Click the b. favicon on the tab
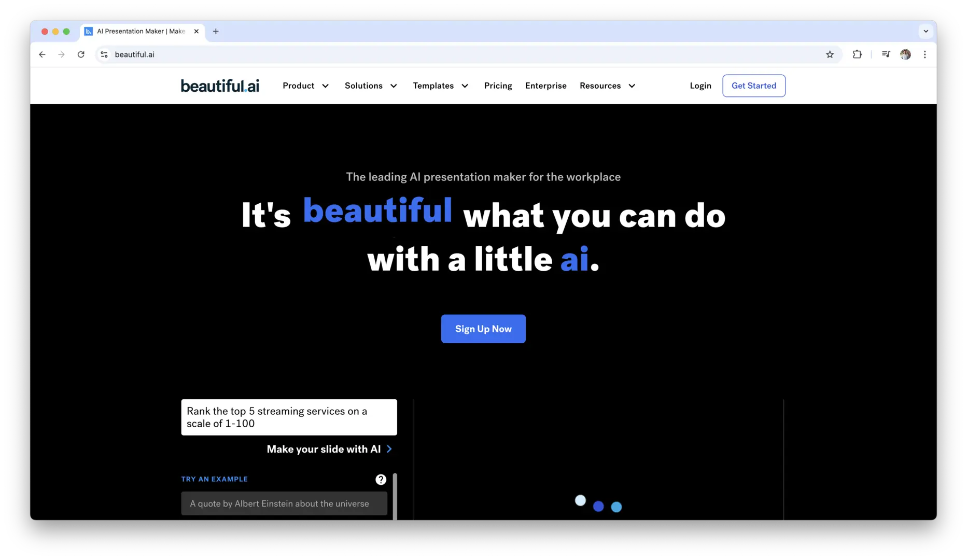Viewport: 967px width, 560px height. (x=89, y=31)
